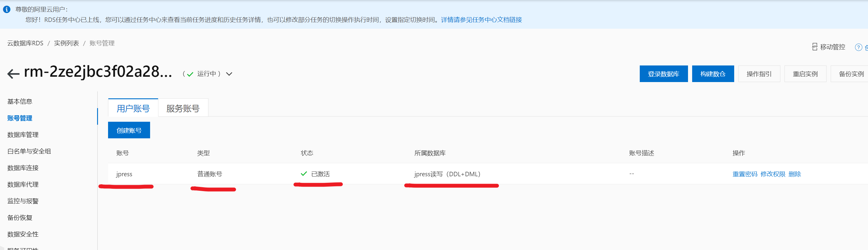
Task: Navigate to 实例列表 in the breadcrumb
Action: pyautogui.click(x=66, y=43)
